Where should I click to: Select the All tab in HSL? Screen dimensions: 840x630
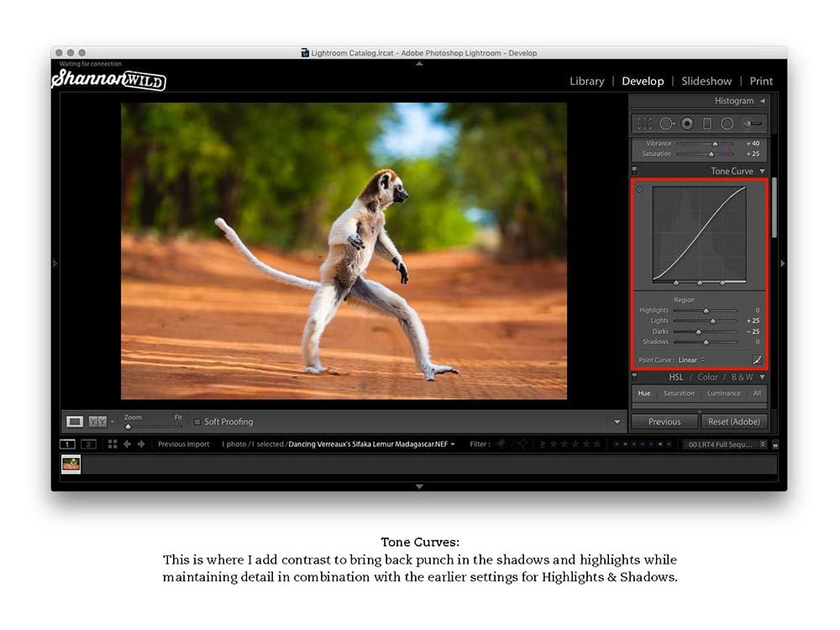click(x=757, y=393)
